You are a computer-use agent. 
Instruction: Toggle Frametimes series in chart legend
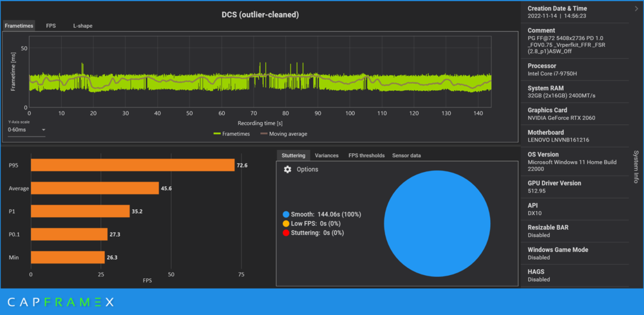tap(232, 134)
